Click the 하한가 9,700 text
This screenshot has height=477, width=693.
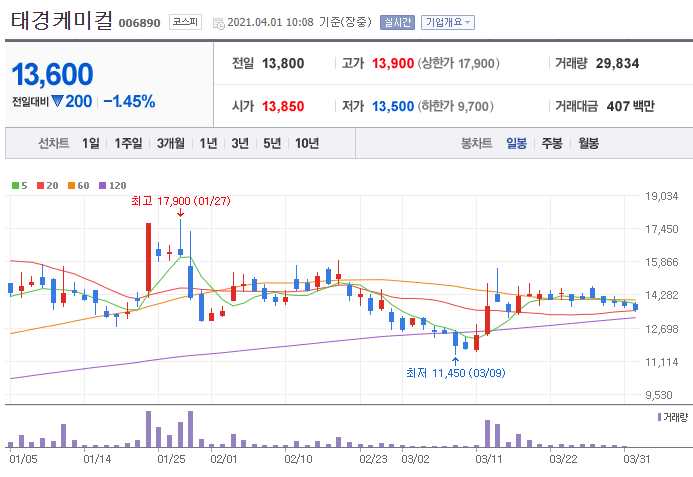click(x=456, y=106)
